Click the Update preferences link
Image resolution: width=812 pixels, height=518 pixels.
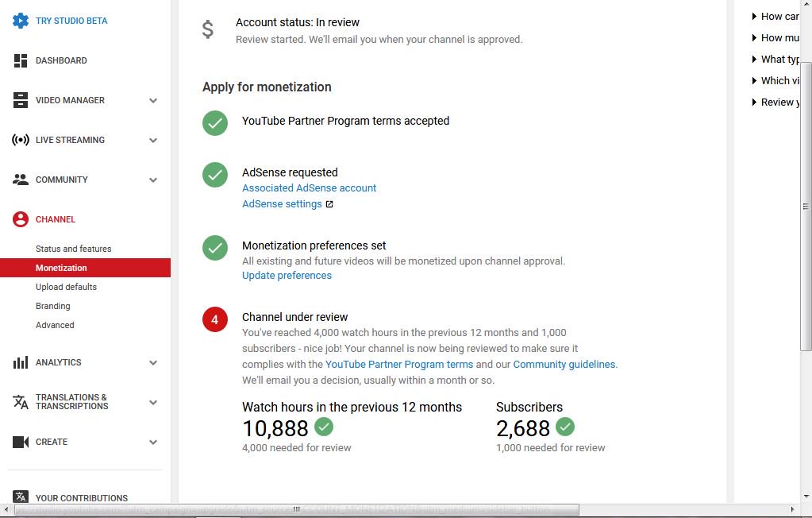[287, 276]
